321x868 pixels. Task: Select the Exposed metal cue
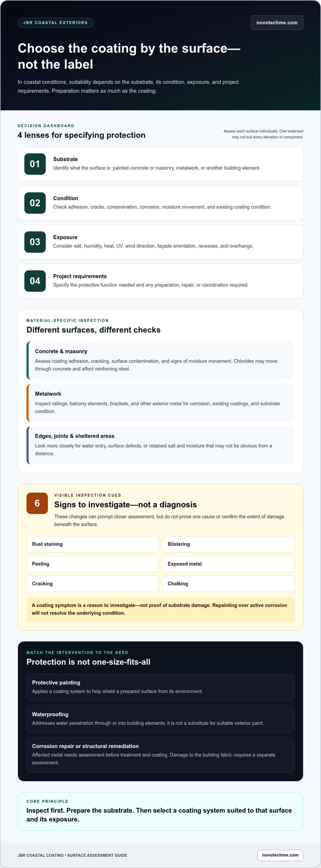(x=228, y=564)
